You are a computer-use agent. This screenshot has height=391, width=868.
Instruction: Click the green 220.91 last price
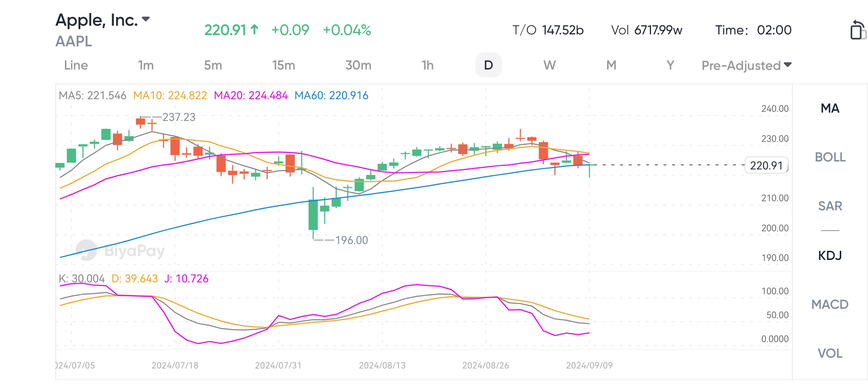(231, 30)
